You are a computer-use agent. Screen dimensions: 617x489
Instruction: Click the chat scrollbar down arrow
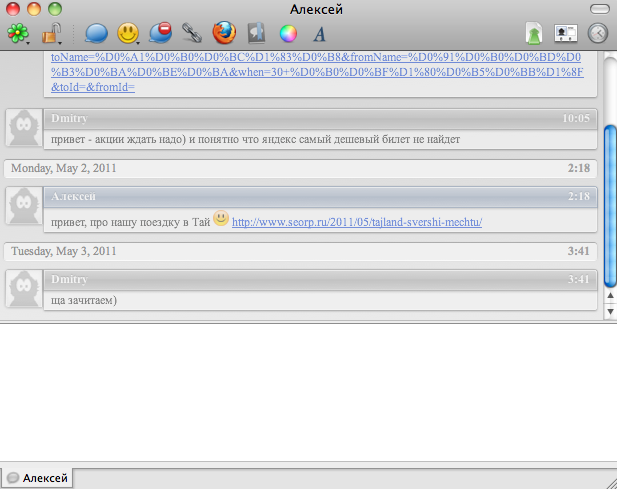click(x=610, y=313)
